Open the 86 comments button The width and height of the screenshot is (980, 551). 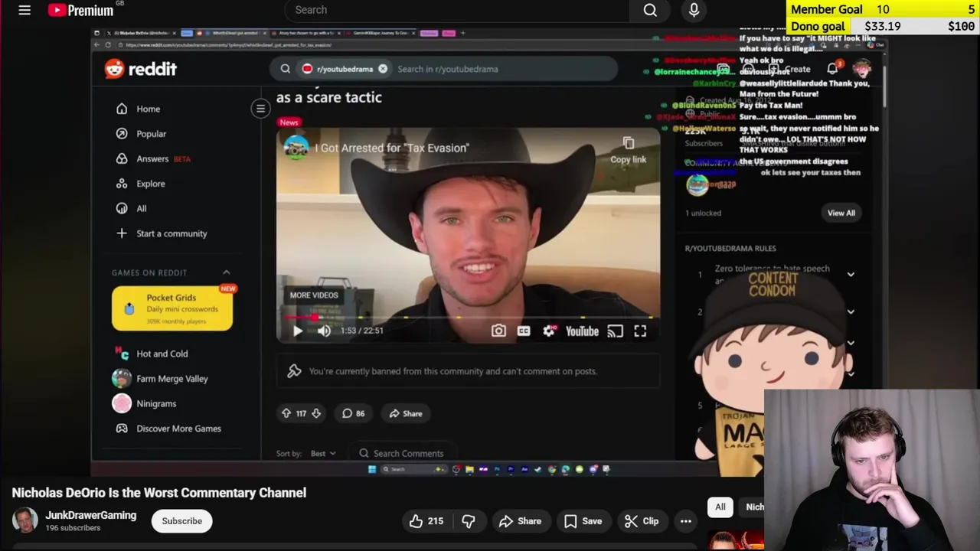(x=353, y=413)
